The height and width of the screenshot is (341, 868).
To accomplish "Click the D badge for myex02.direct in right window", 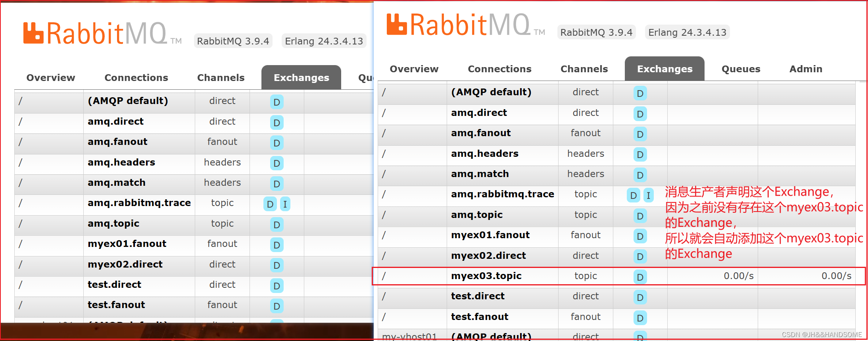I will coord(640,257).
